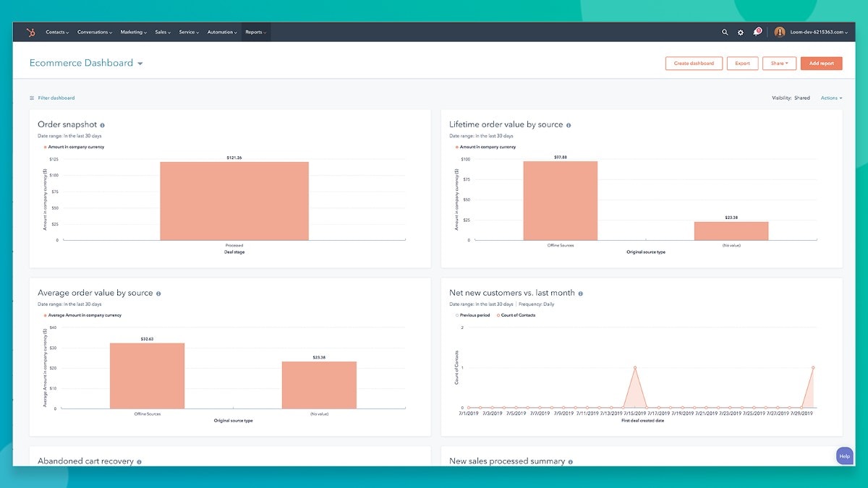Open the Reports menu
Viewport: 868px width, 488px height.
255,32
